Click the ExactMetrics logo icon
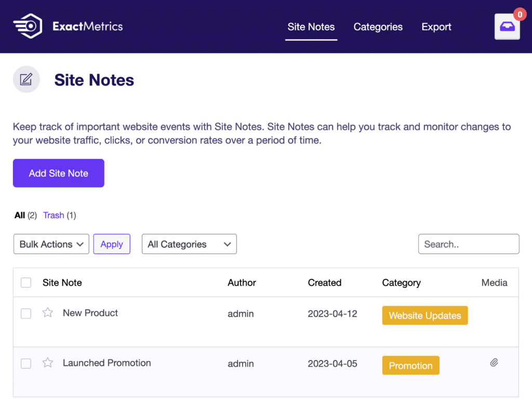This screenshot has width=532, height=411. tap(27, 26)
